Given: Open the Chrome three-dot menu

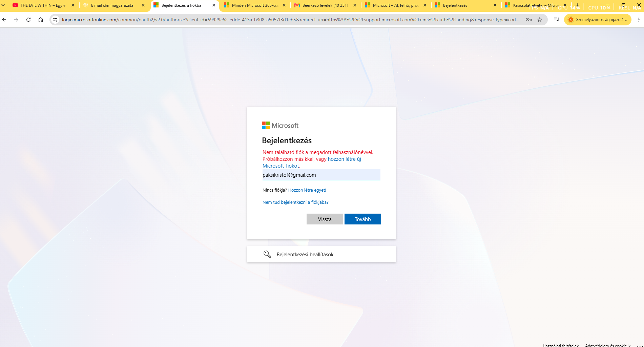Looking at the screenshot, I should tap(639, 20).
